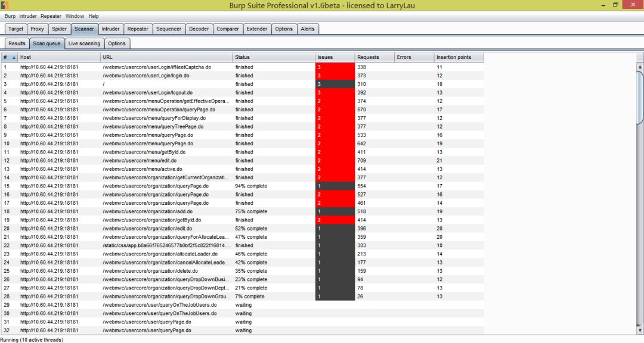The height and width of the screenshot is (343, 644).
Task: Select menuOperation/queryPage.do URL row
Action: (159, 110)
